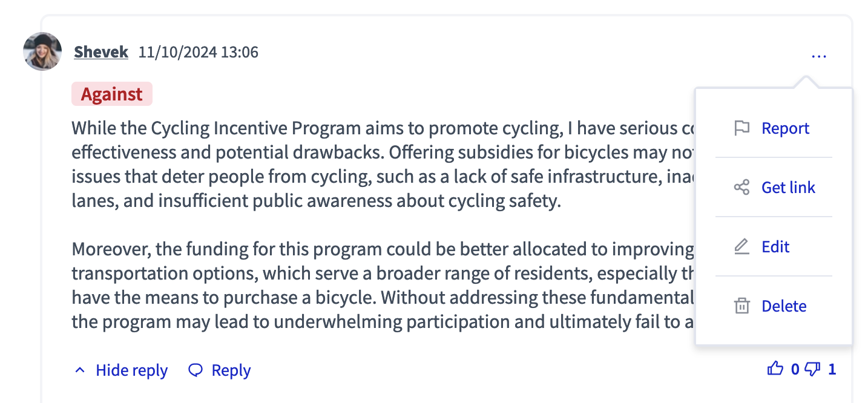Click the speech bubble icon beside Reply
The image size is (868, 403).
(196, 370)
